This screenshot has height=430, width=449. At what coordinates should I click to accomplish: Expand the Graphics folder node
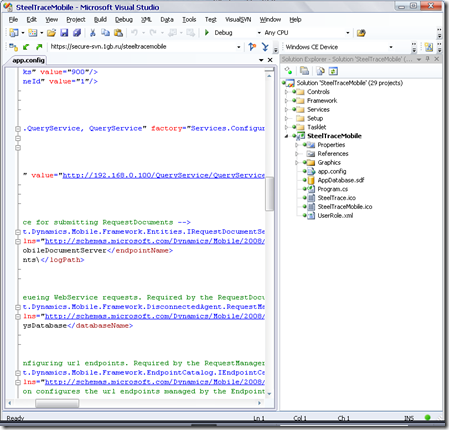pyautogui.click(x=296, y=163)
